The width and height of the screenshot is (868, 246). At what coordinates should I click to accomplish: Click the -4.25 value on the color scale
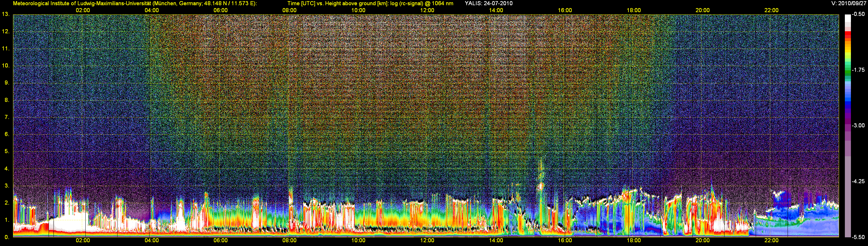(858, 181)
